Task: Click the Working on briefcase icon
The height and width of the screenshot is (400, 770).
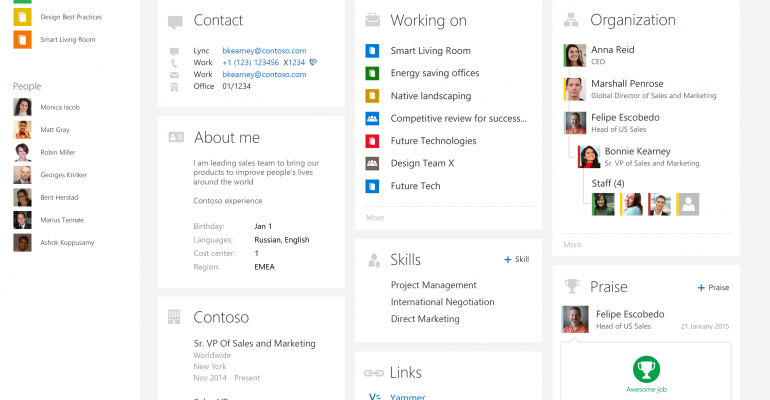Action: click(373, 20)
